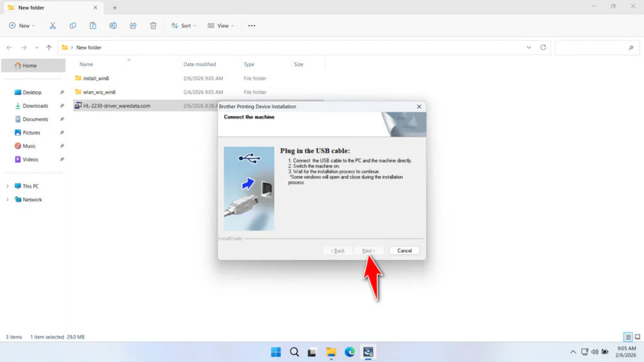Copy the selected file with the Copy icon

click(x=72, y=25)
